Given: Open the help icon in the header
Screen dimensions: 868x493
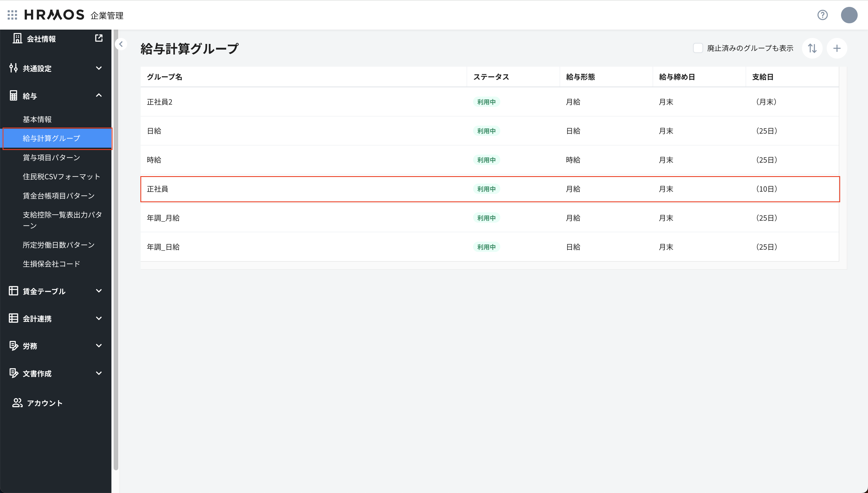Looking at the screenshot, I should pyautogui.click(x=823, y=15).
